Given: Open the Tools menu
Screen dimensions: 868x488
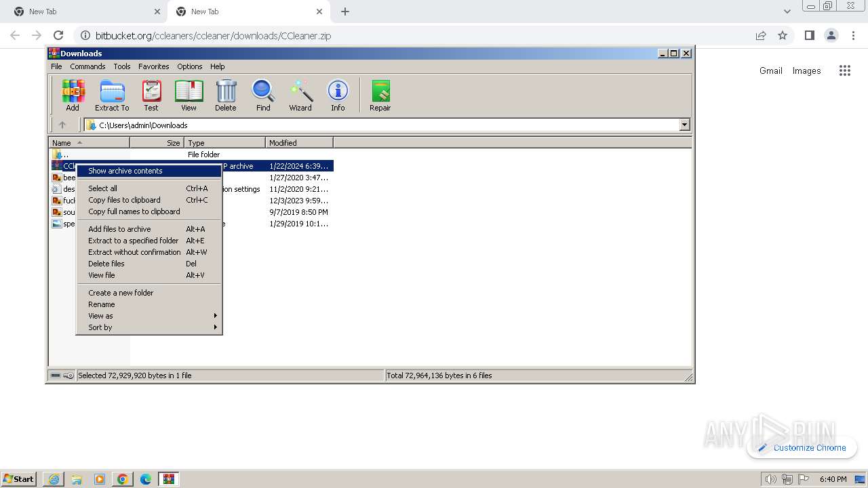Looking at the screenshot, I should tap(122, 66).
